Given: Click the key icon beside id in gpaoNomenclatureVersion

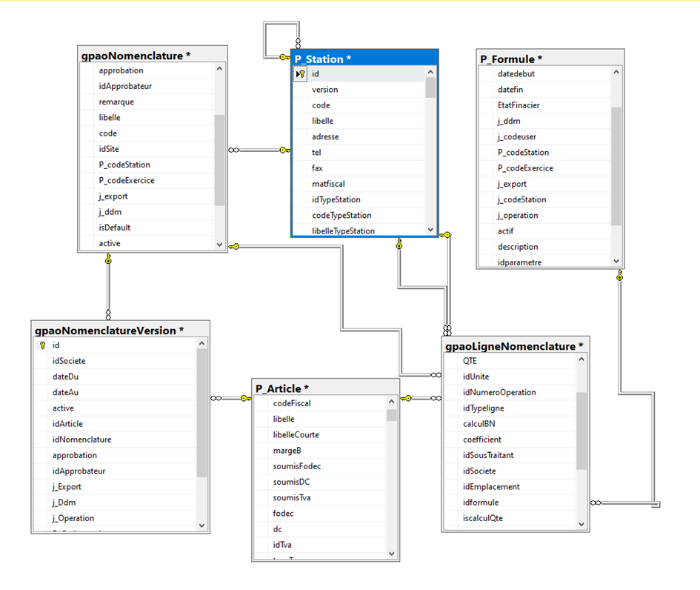Looking at the screenshot, I should click(x=42, y=345).
